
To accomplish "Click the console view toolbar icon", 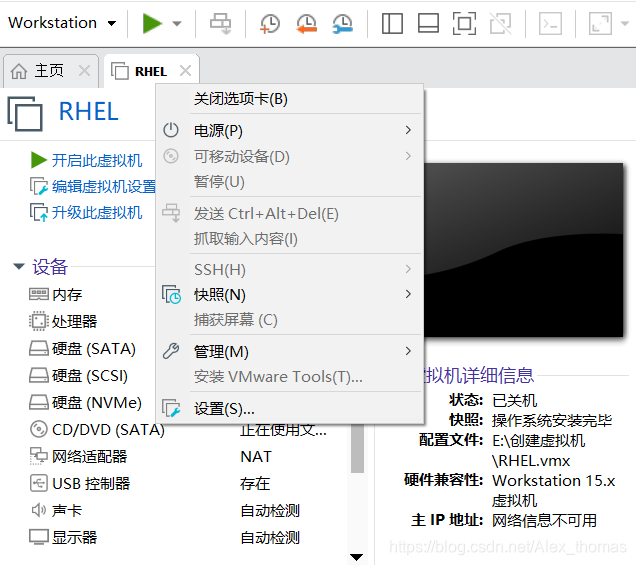I will [x=550, y=24].
